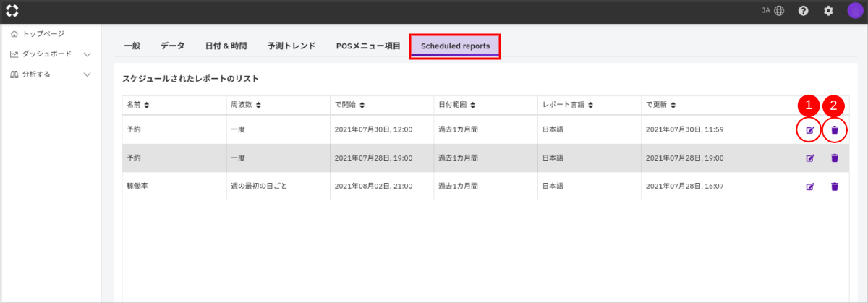Open settings gear in top bar
The width and height of the screenshot is (868, 303).
pyautogui.click(x=828, y=11)
